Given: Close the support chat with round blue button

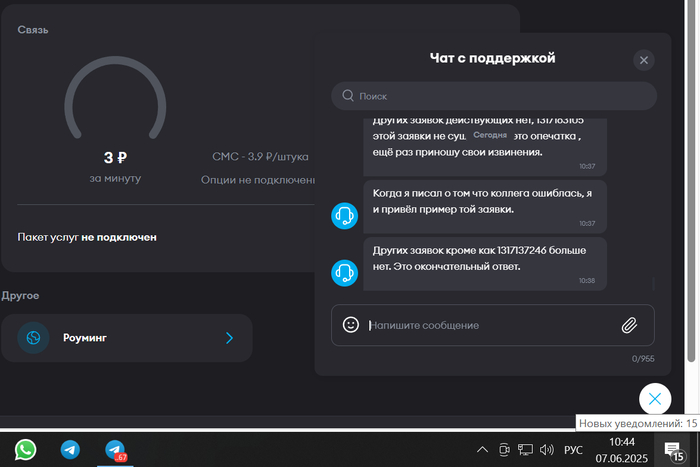Looking at the screenshot, I should point(654,399).
